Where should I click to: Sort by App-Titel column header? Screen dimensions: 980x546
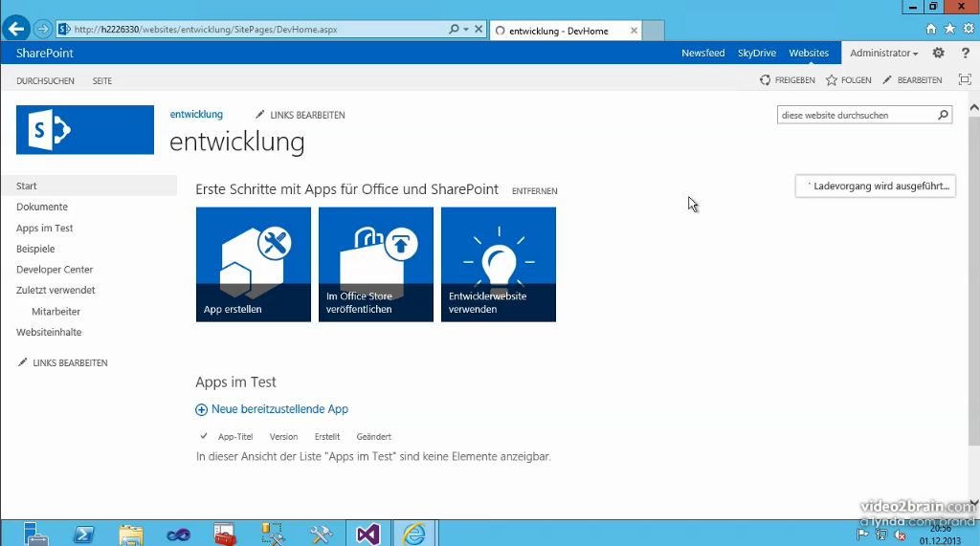[x=235, y=437]
